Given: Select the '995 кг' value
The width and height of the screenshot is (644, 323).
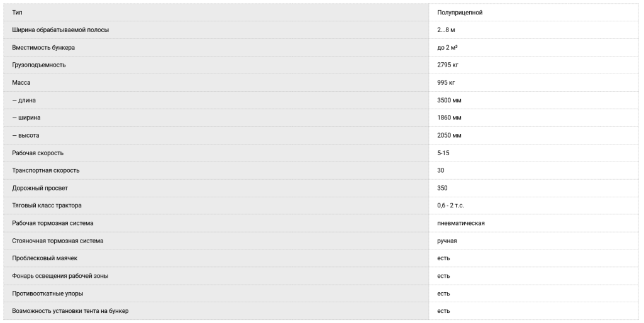Looking at the screenshot, I should [x=447, y=83].
